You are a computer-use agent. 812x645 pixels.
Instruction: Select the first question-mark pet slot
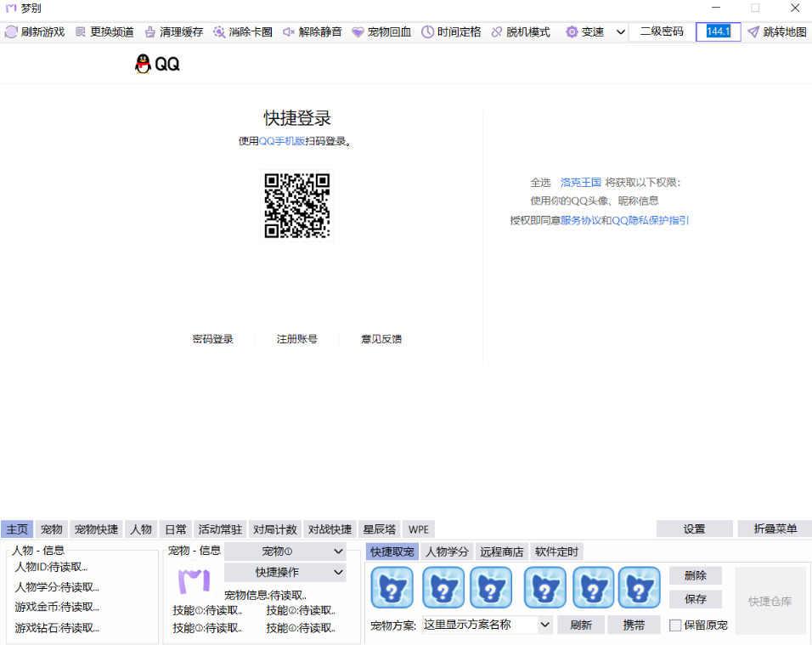[x=392, y=587]
